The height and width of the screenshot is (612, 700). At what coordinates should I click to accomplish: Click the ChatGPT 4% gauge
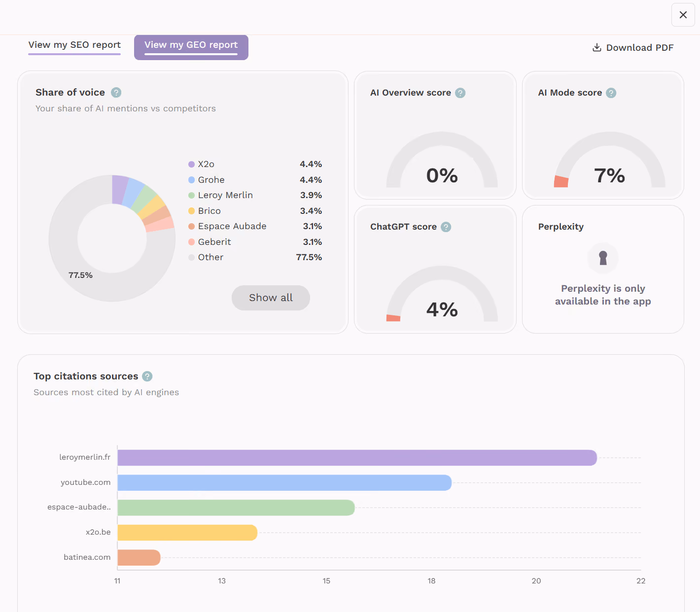pos(442,294)
